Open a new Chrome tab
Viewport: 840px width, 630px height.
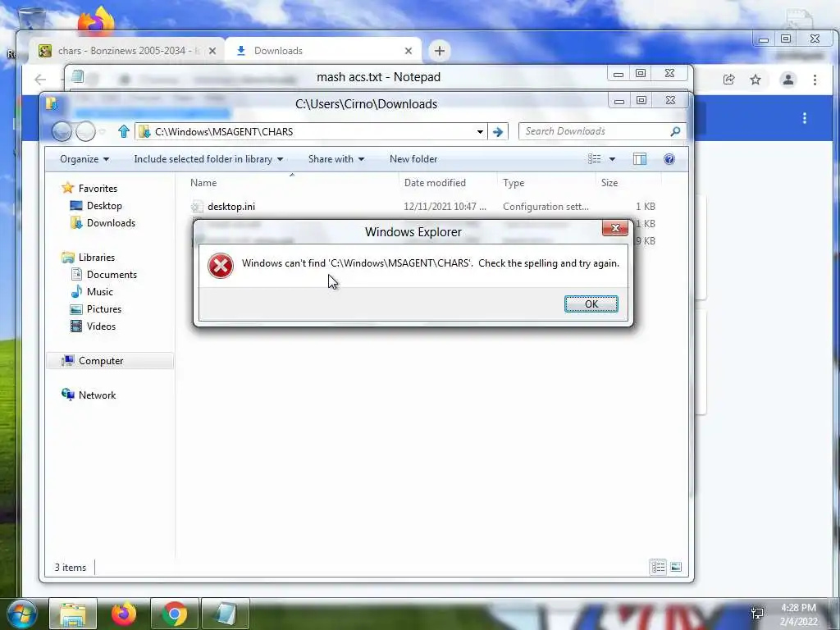pyautogui.click(x=440, y=51)
